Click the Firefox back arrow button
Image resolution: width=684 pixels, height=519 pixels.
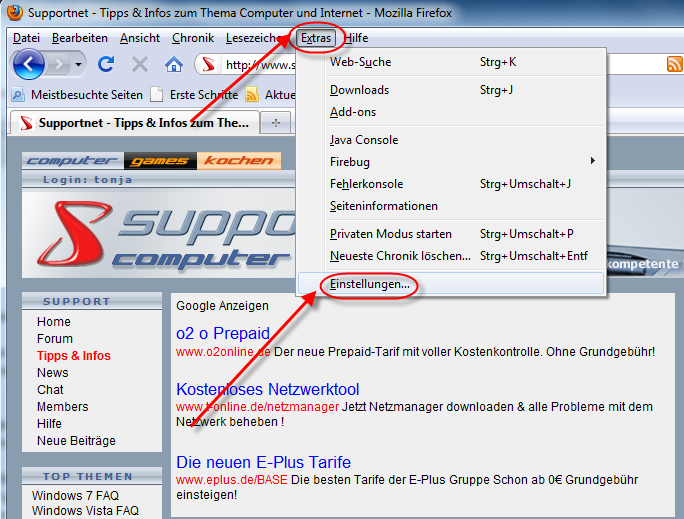click(x=28, y=65)
